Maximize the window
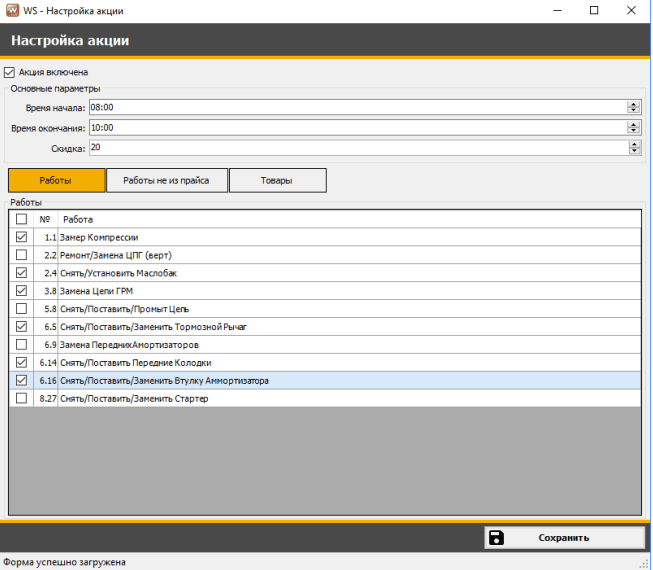This screenshot has width=653, height=570. (x=594, y=10)
